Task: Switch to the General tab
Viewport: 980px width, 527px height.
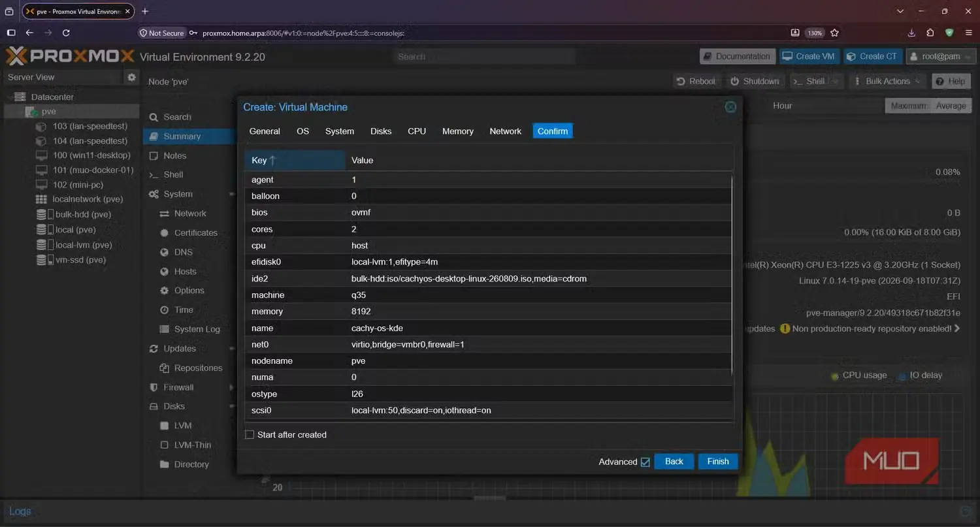Action: (265, 131)
